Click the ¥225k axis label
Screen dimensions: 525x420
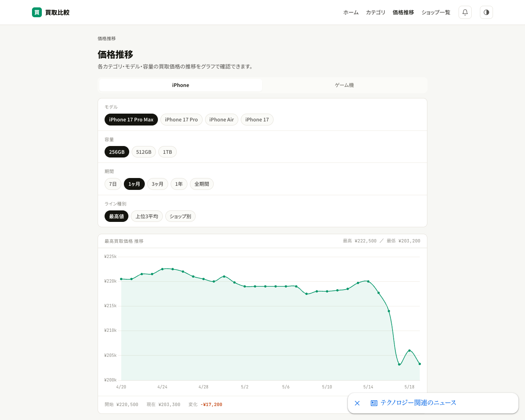110,256
